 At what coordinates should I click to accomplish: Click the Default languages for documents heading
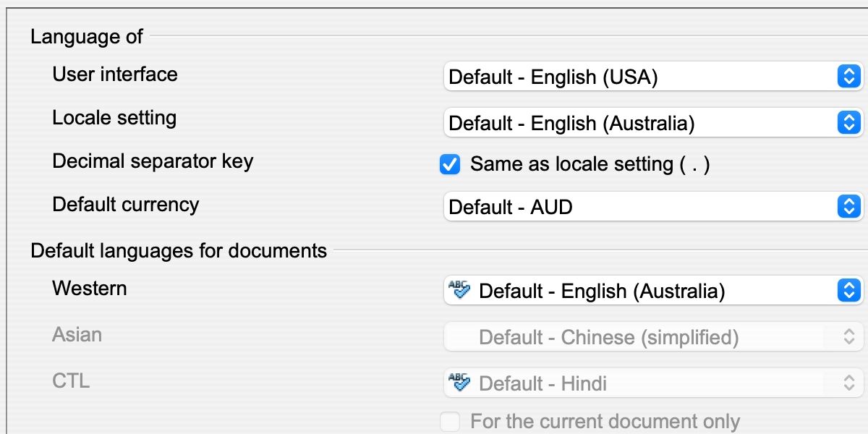pos(179,251)
